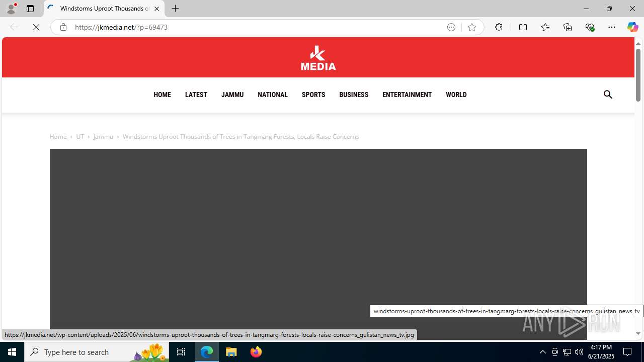Click the taskbar search box
Viewport: 644px width, 362px height.
coord(97,352)
